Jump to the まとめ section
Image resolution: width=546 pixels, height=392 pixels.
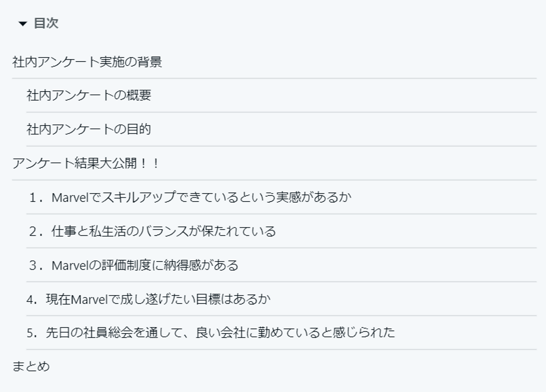pos(31,366)
